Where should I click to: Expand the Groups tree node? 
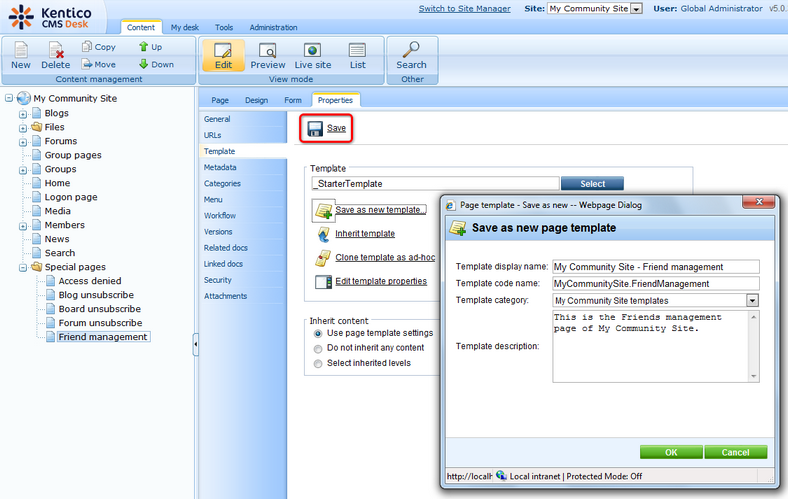pyautogui.click(x=23, y=170)
